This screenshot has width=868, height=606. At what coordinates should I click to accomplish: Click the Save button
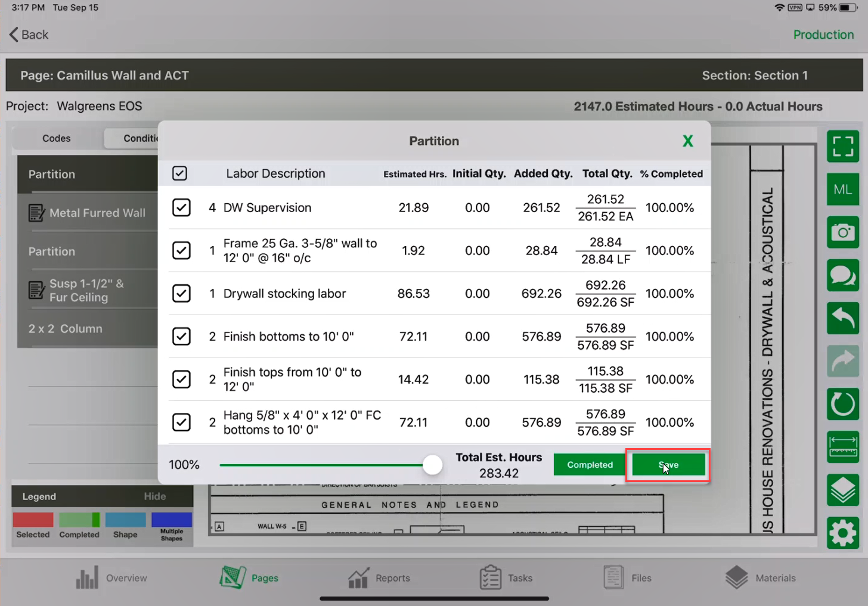click(668, 465)
